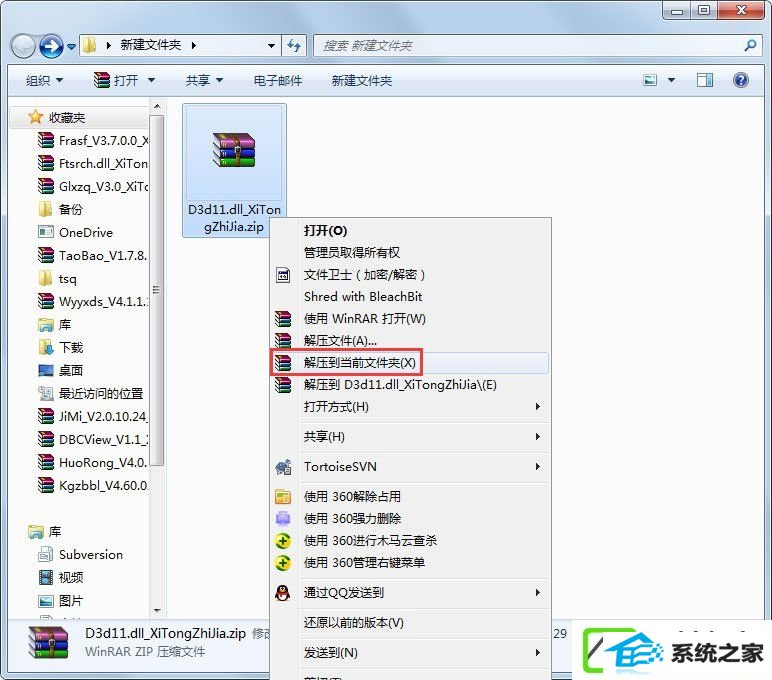772x680 pixels.
Task: Open the 组织 toolbar menu
Action: coord(44,80)
